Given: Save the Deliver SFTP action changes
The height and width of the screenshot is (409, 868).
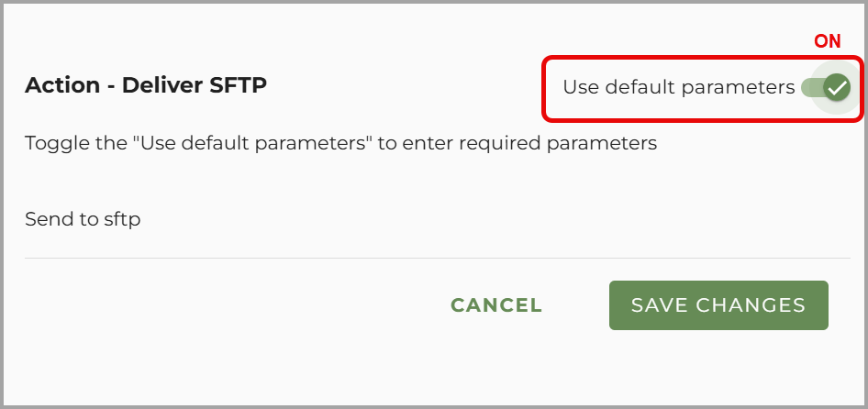Looking at the screenshot, I should pyautogui.click(x=718, y=305).
